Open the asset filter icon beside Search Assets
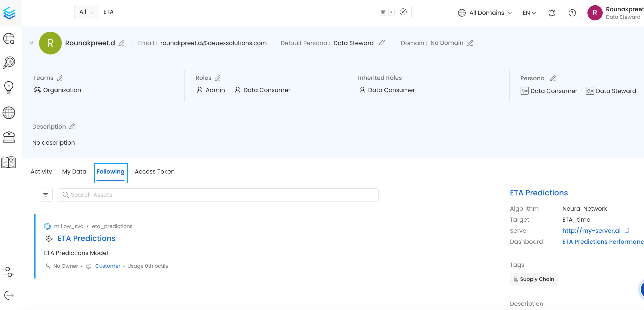 click(46, 195)
